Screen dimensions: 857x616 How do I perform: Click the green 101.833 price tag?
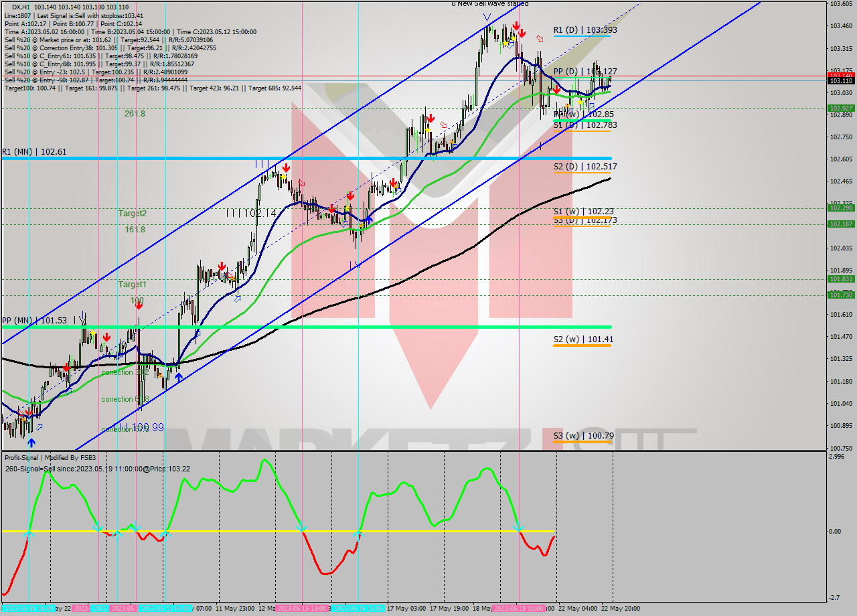pyautogui.click(x=842, y=279)
